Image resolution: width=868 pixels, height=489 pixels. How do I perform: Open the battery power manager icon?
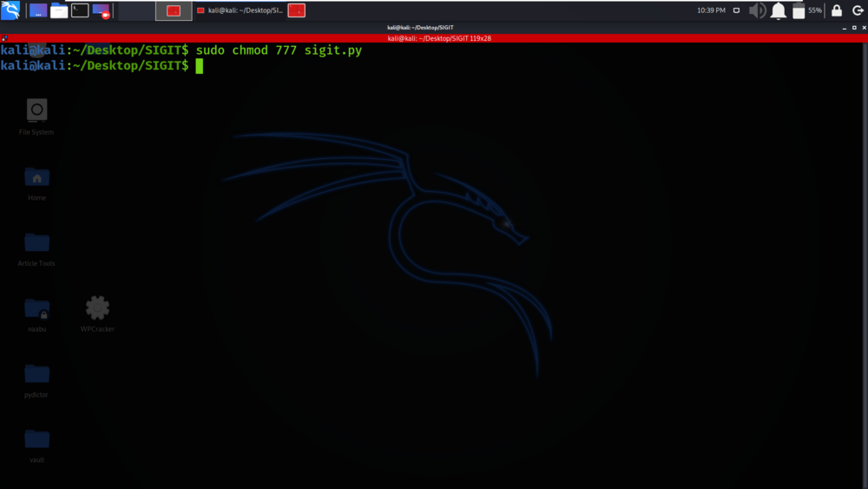pos(799,10)
